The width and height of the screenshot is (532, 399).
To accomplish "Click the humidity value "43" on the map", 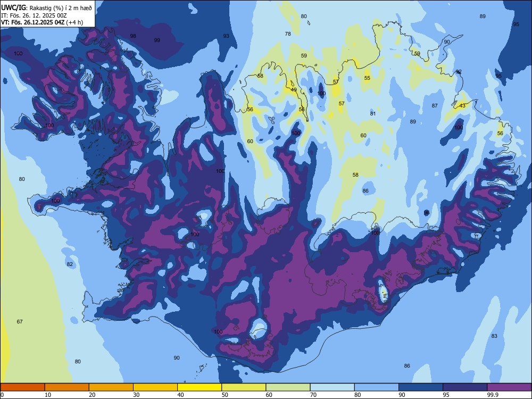I will click(x=462, y=105).
